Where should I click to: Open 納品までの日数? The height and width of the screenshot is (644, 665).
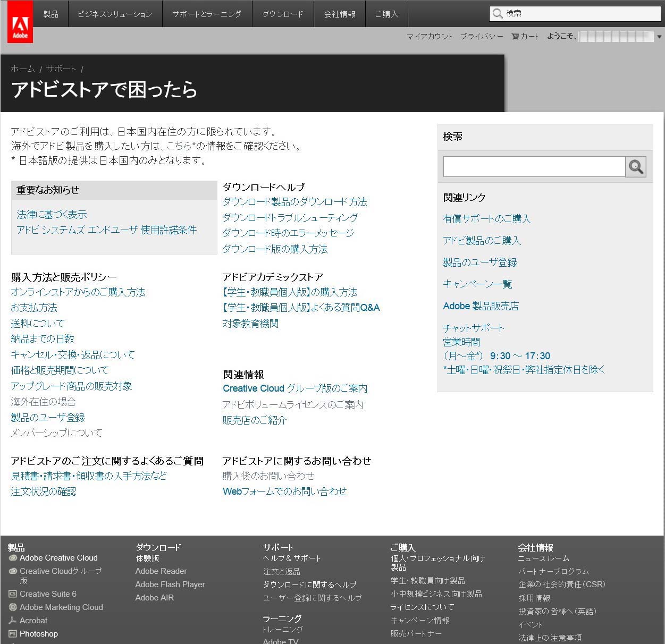[43, 339]
